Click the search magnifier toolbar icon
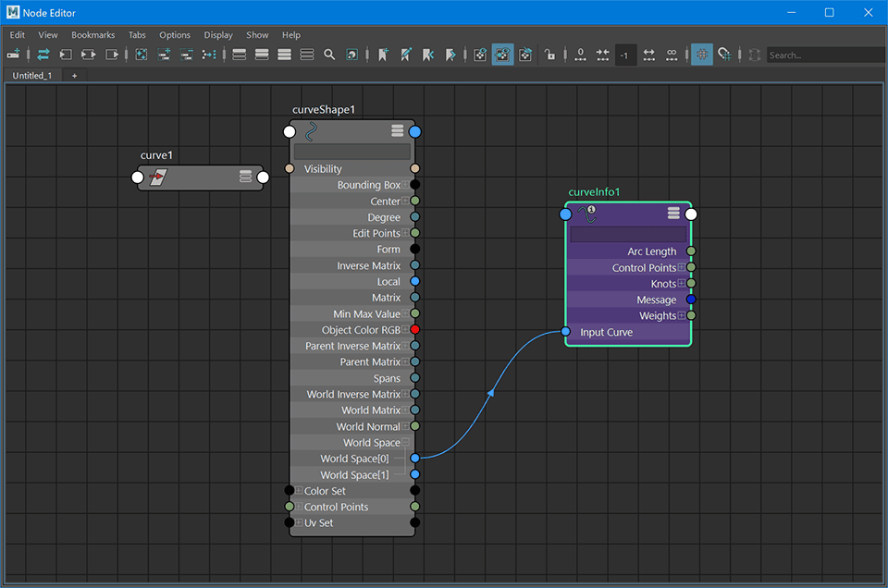The width and height of the screenshot is (888, 588). click(329, 55)
